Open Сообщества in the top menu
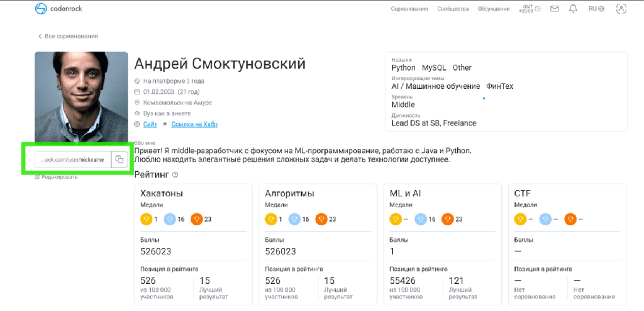The image size is (644, 311). click(x=453, y=9)
